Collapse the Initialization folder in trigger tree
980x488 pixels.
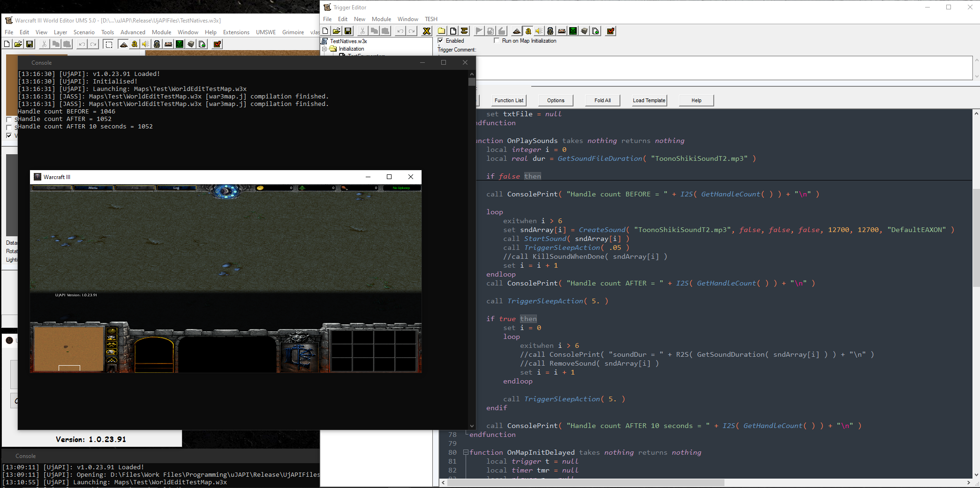(324, 49)
